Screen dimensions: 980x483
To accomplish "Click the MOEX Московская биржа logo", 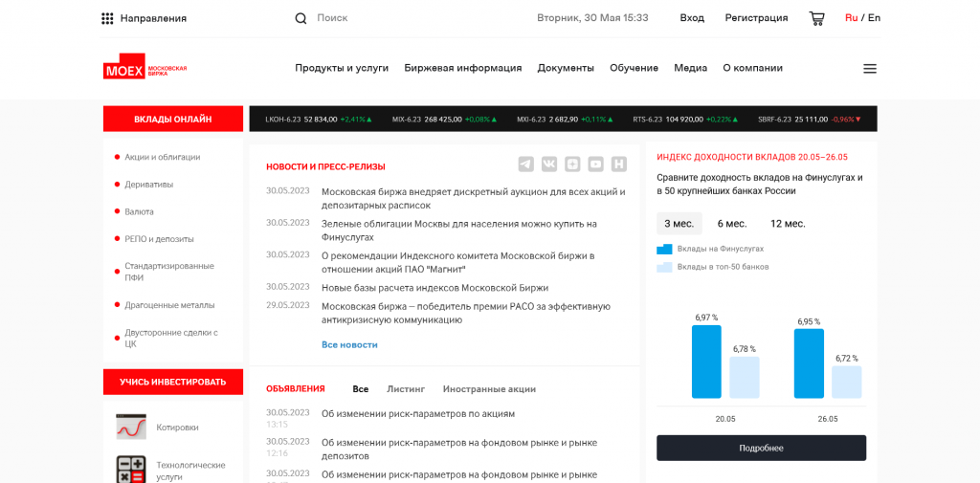I will click(x=145, y=67).
